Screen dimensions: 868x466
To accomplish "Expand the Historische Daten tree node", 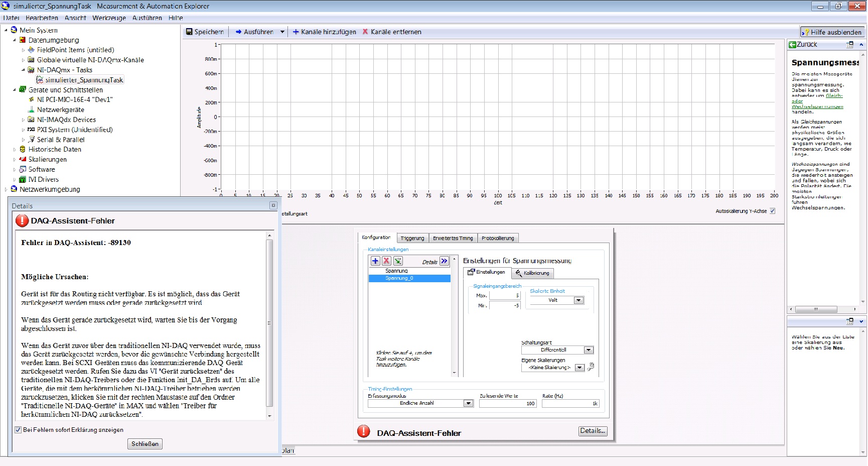I will coord(15,150).
